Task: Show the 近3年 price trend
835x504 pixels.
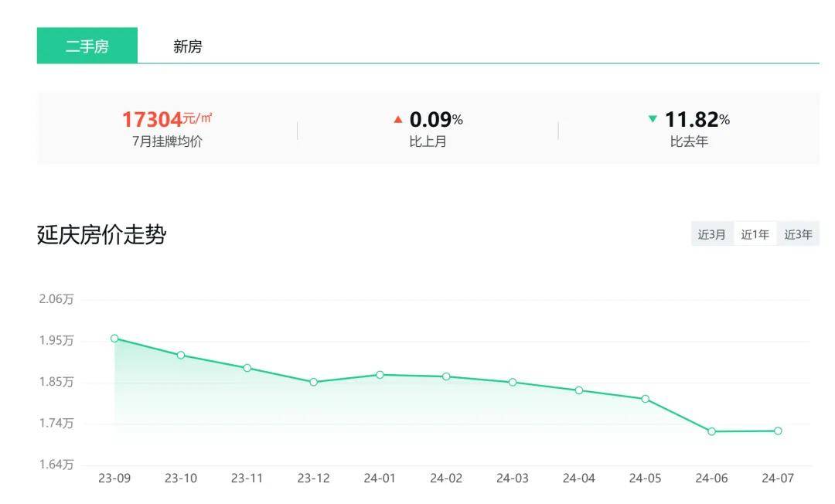Action: 798,234
